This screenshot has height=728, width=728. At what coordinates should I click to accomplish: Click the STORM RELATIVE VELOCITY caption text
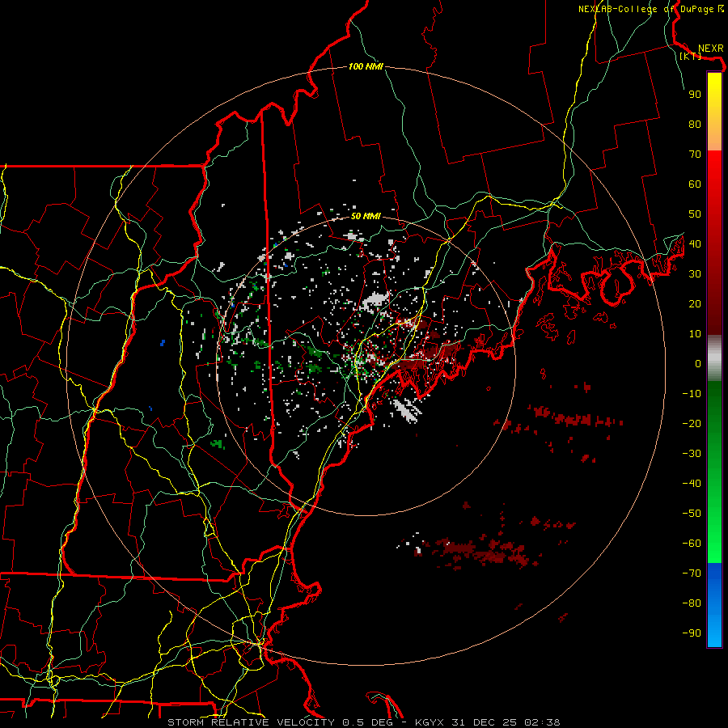[251, 722]
